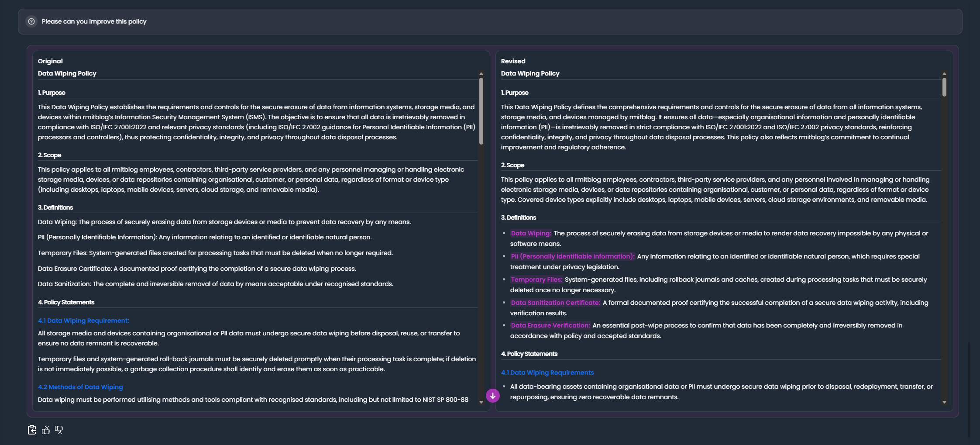Open the '4.1 Data Wiping Requirement:' heading in Original

coord(83,321)
